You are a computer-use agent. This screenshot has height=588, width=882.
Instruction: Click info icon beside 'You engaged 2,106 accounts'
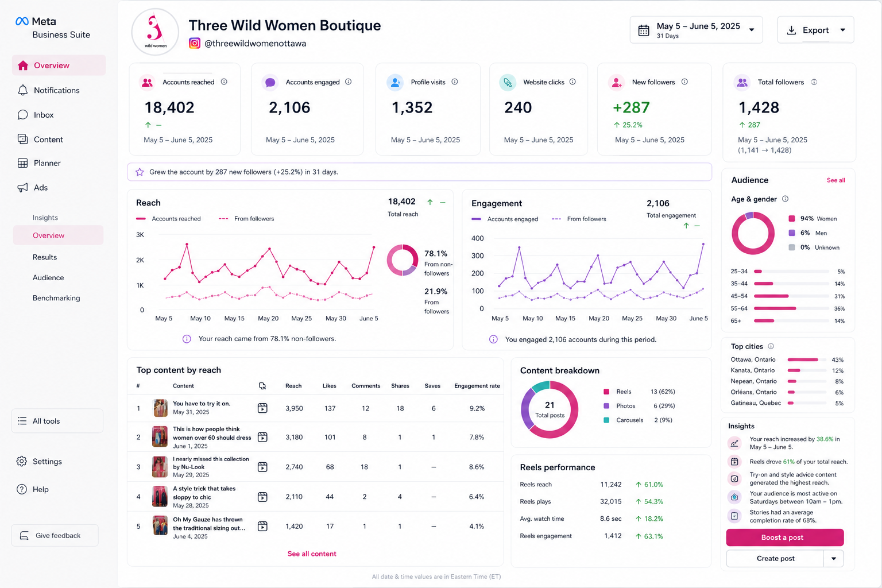[x=493, y=339]
